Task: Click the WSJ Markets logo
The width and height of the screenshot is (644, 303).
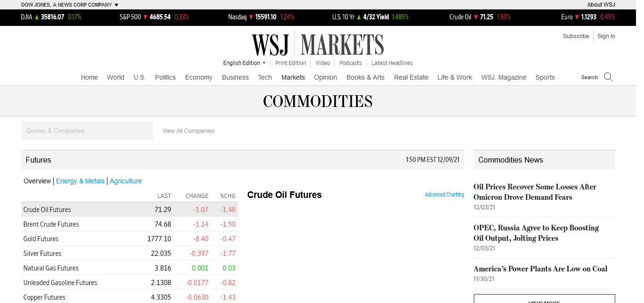Action: [x=318, y=45]
